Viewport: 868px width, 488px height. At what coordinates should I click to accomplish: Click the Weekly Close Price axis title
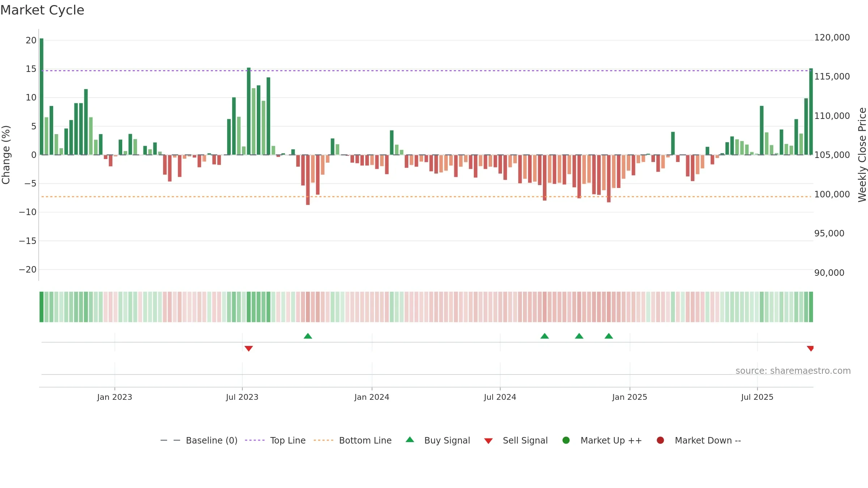[862, 155]
